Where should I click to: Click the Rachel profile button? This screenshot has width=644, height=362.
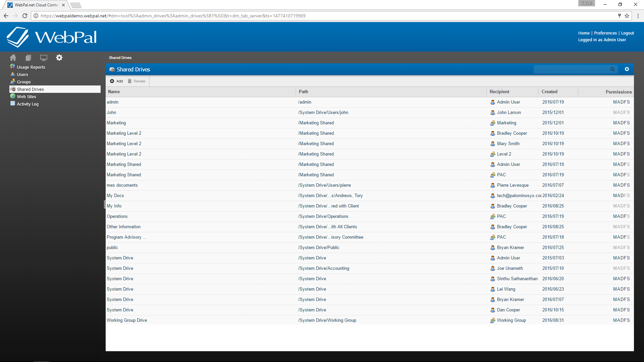586,3
